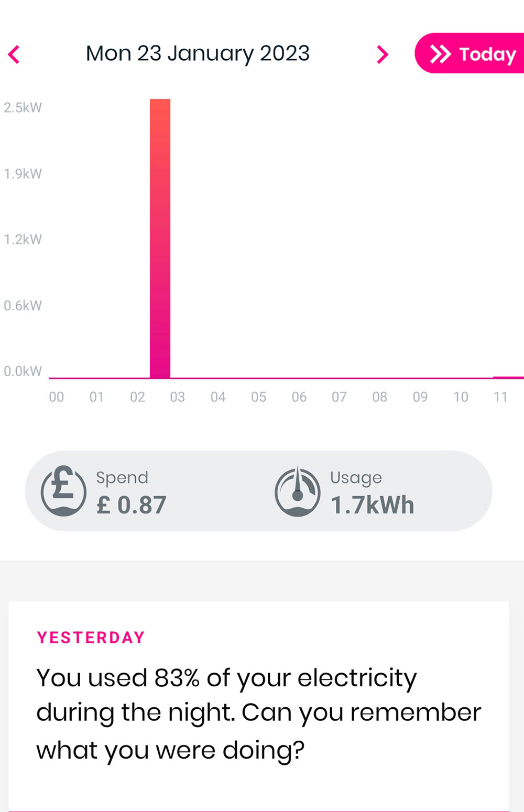The width and height of the screenshot is (524, 812).
Task: Tap the date Mon 23 January 2023
Action: point(198,53)
